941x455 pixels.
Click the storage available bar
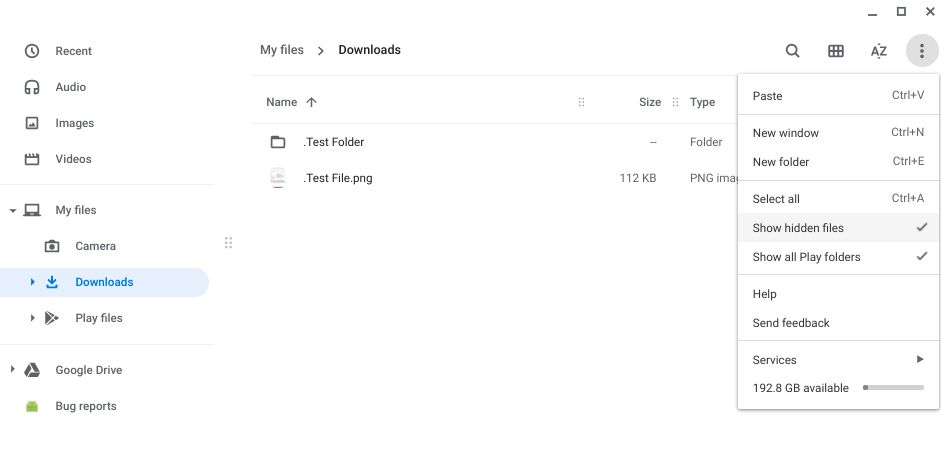tap(893, 388)
